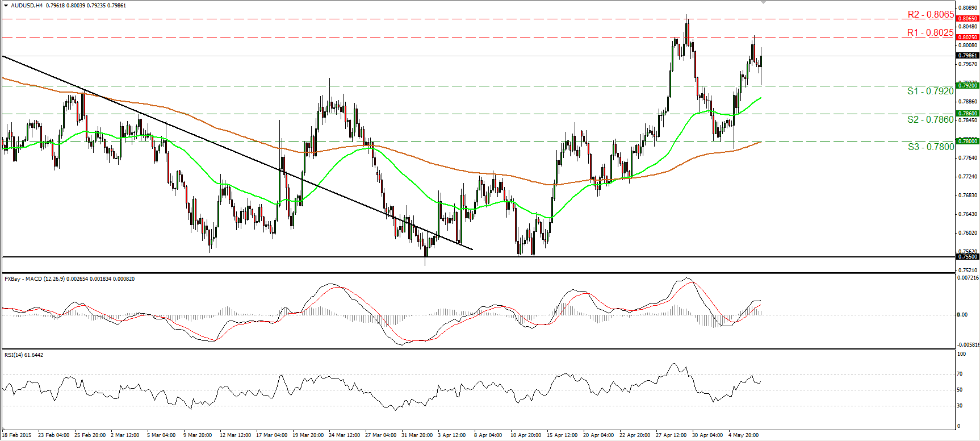Click the 0.80890 value on price scale
Image resolution: width=980 pixels, height=441 pixels.
tap(968, 8)
